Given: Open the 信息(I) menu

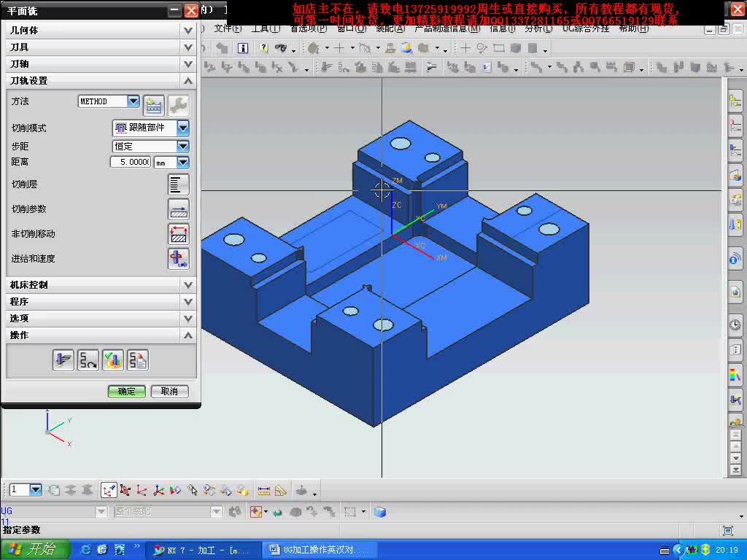Looking at the screenshot, I should click(503, 28).
